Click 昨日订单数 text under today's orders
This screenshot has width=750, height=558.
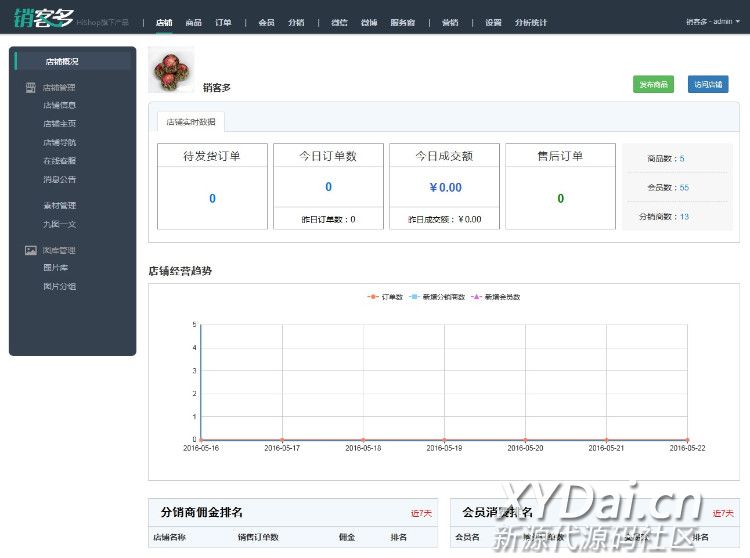pyautogui.click(x=328, y=219)
